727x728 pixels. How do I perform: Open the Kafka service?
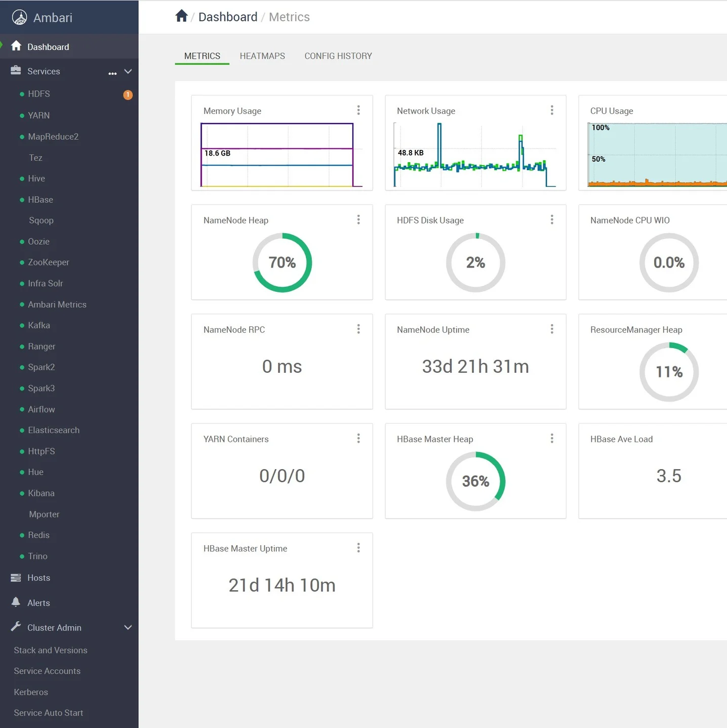coord(39,325)
